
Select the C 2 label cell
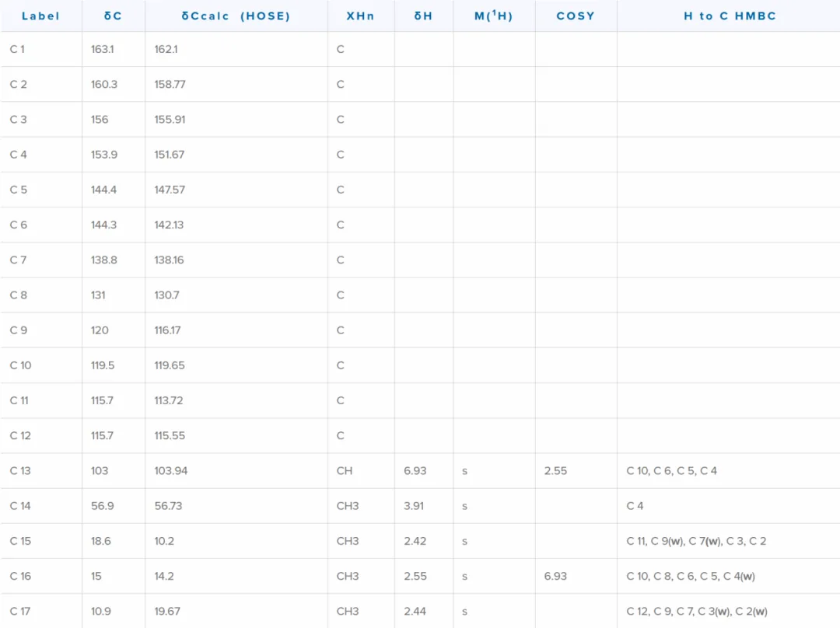(x=18, y=85)
